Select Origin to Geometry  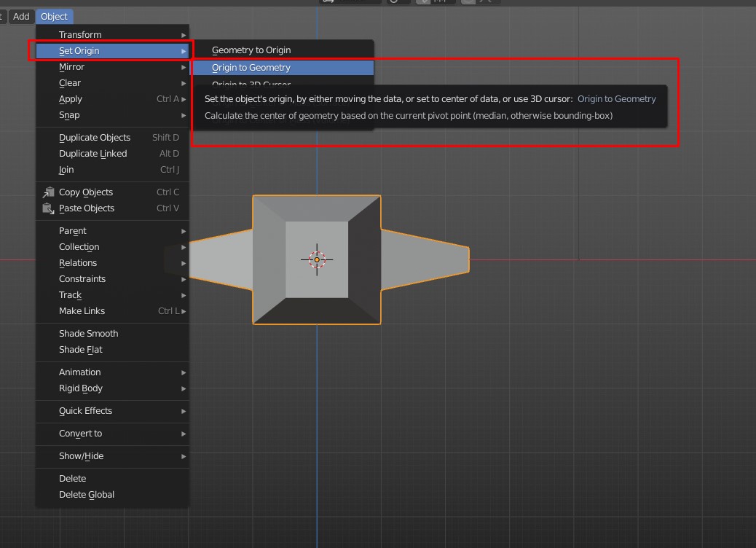251,67
